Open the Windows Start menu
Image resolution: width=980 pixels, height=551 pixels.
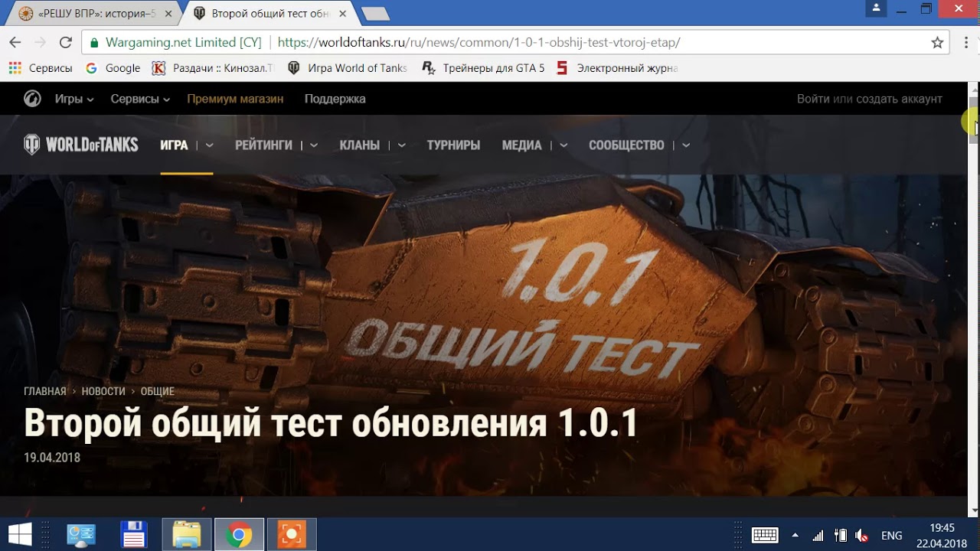click(19, 534)
